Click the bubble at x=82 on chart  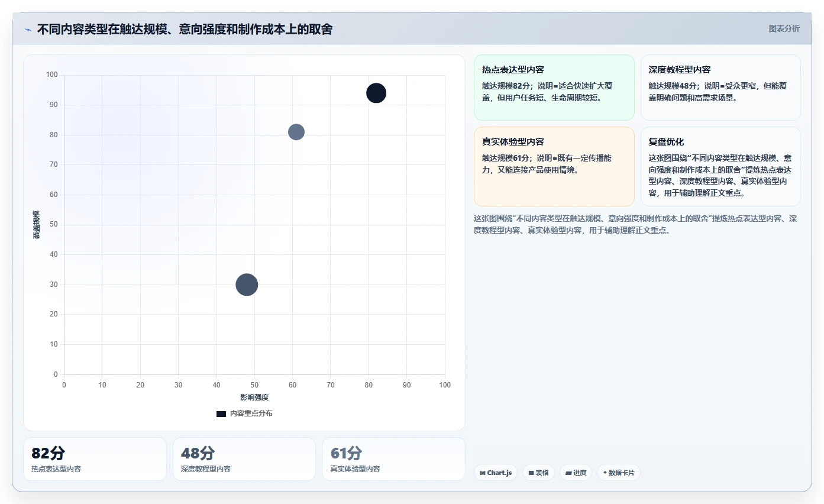point(376,93)
